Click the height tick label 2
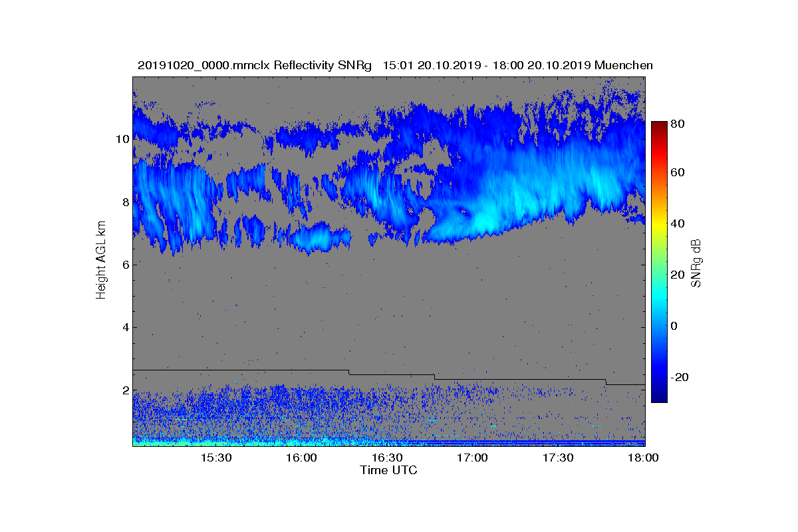798x532 pixels. pos(125,390)
